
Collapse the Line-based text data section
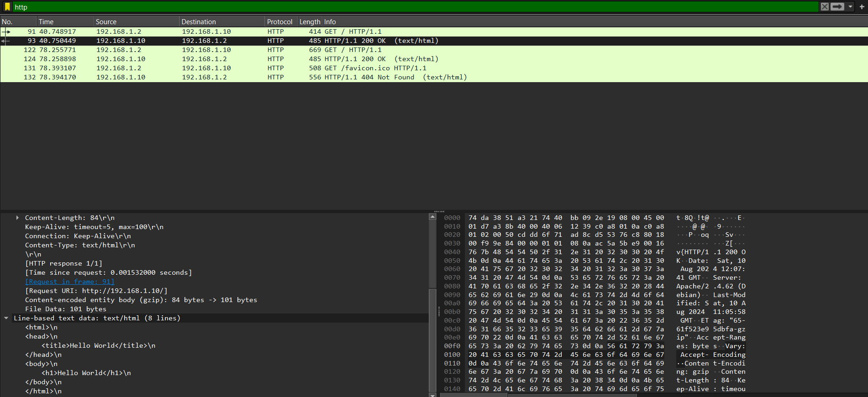point(6,318)
